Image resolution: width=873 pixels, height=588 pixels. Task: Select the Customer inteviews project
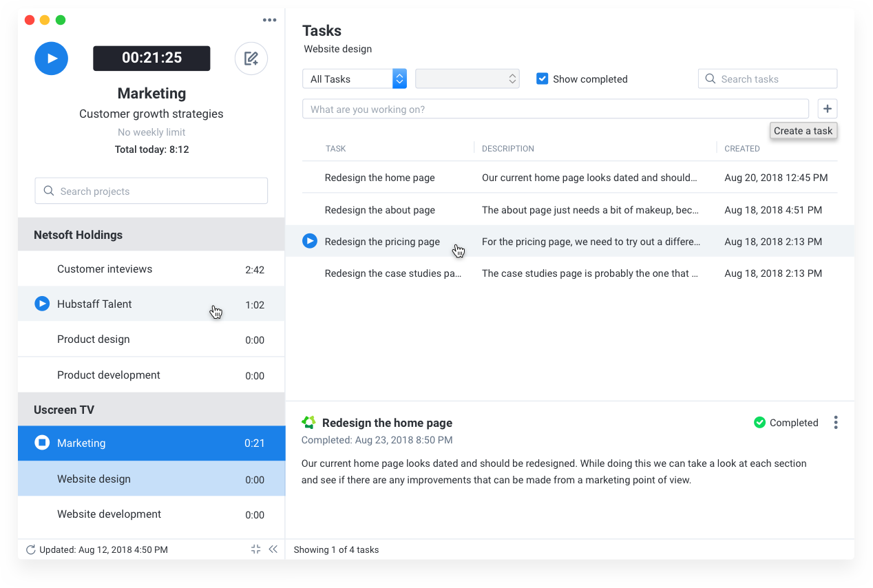coord(151,269)
